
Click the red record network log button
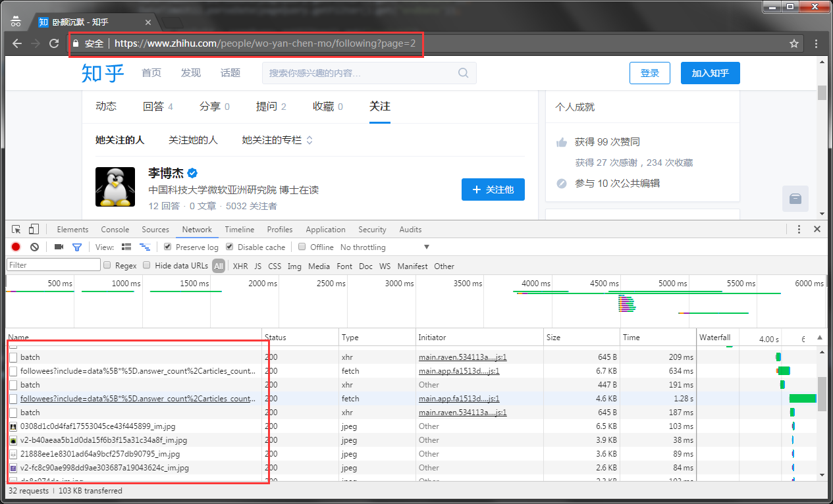click(x=16, y=247)
